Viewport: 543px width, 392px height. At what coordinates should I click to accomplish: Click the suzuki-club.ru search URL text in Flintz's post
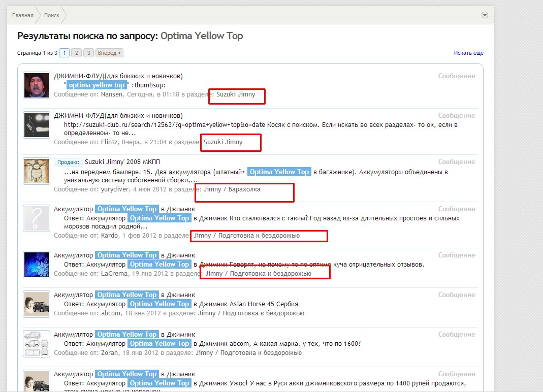click(x=165, y=125)
